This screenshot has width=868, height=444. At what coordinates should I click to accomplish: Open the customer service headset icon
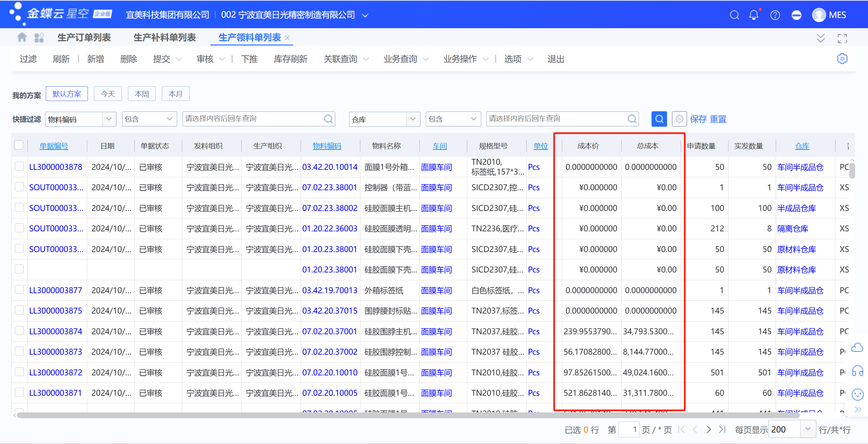[x=857, y=371]
